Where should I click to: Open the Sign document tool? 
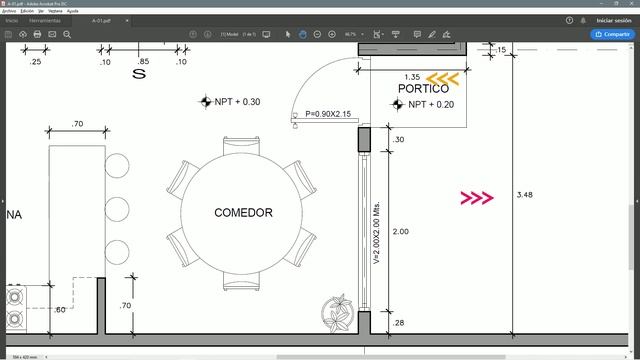pos(447,35)
